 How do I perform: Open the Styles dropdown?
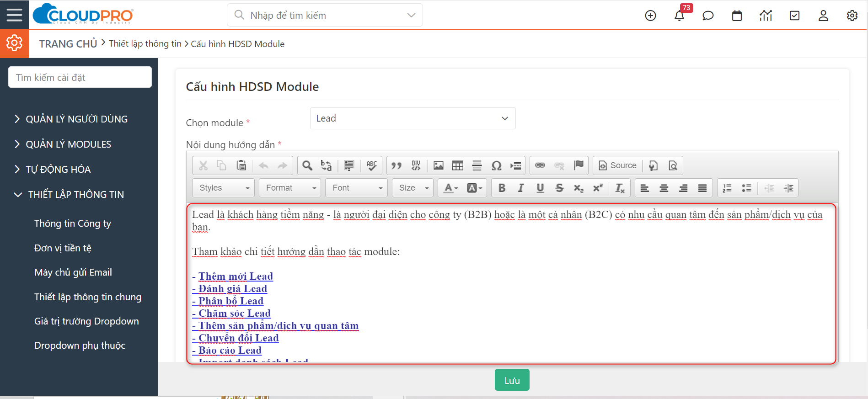224,188
